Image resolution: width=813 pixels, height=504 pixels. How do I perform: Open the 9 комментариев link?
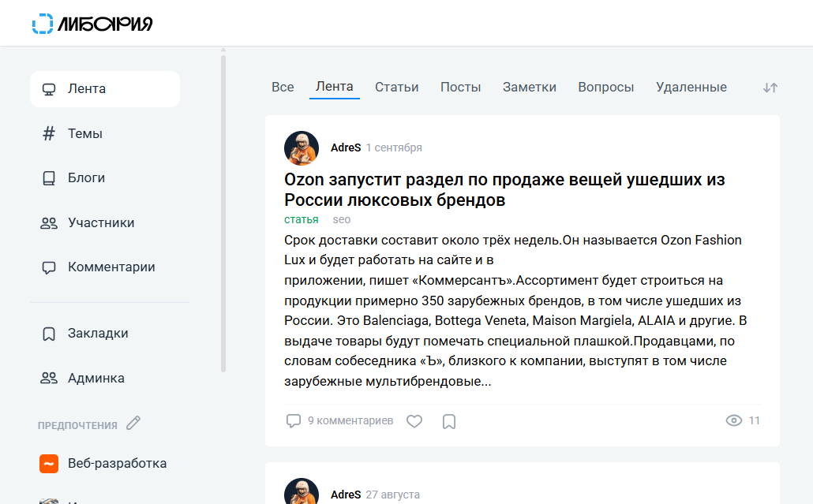click(x=350, y=420)
